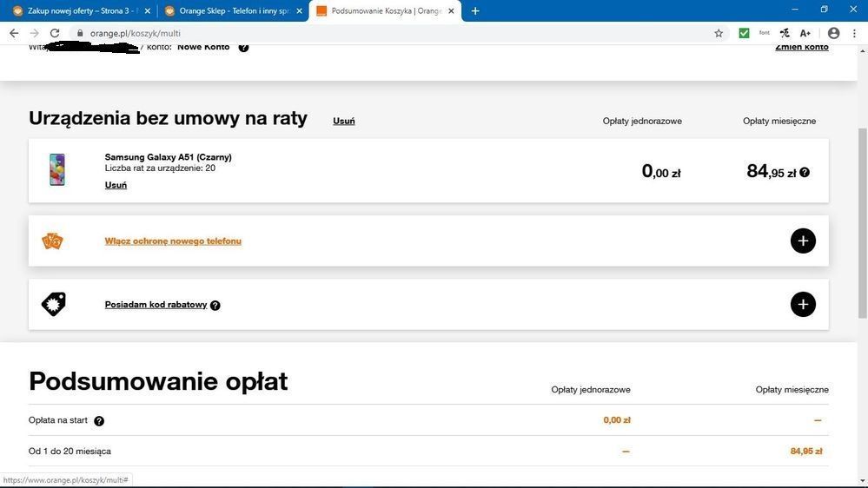Click help icon next to 84,95 zł price
Viewport: 868px width, 488px height.
tap(805, 172)
